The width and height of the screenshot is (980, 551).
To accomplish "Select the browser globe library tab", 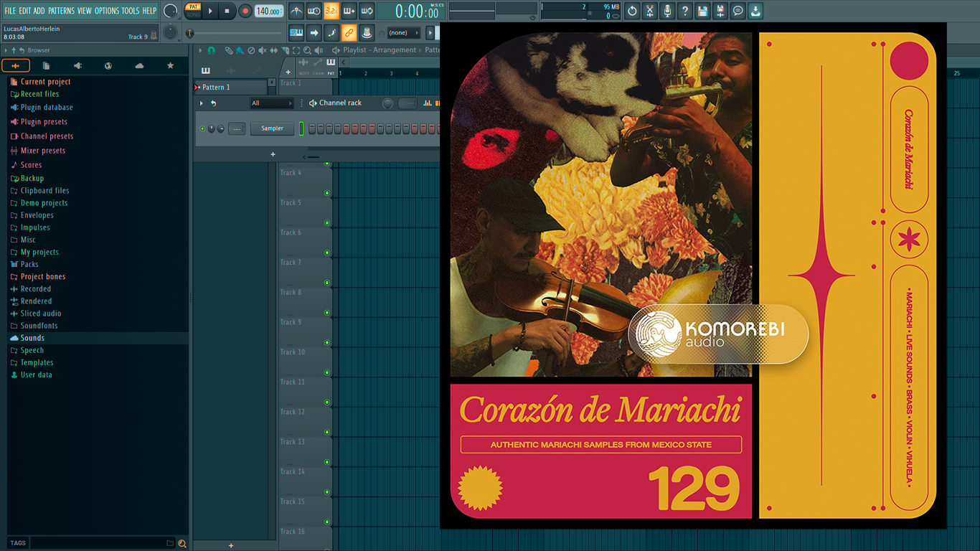I will [x=108, y=65].
